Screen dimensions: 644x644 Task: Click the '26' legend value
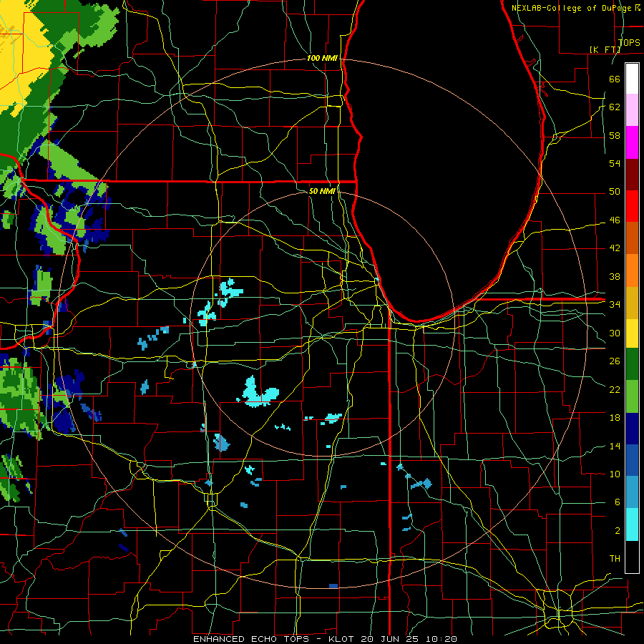click(x=615, y=361)
